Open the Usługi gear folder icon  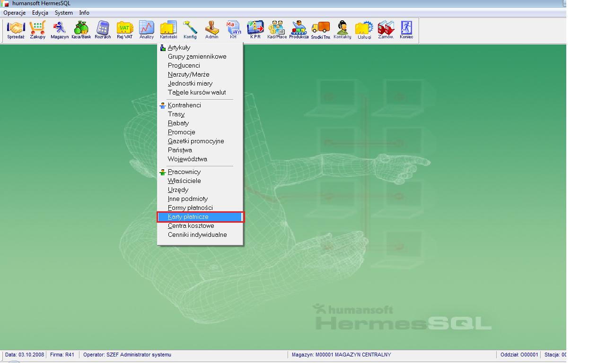tap(364, 30)
